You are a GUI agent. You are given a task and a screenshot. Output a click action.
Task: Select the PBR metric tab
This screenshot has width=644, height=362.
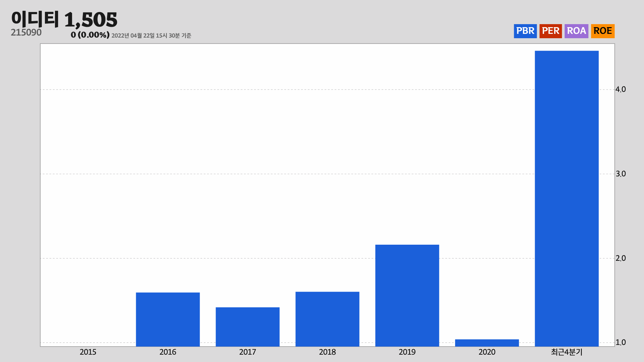pyautogui.click(x=525, y=31)
